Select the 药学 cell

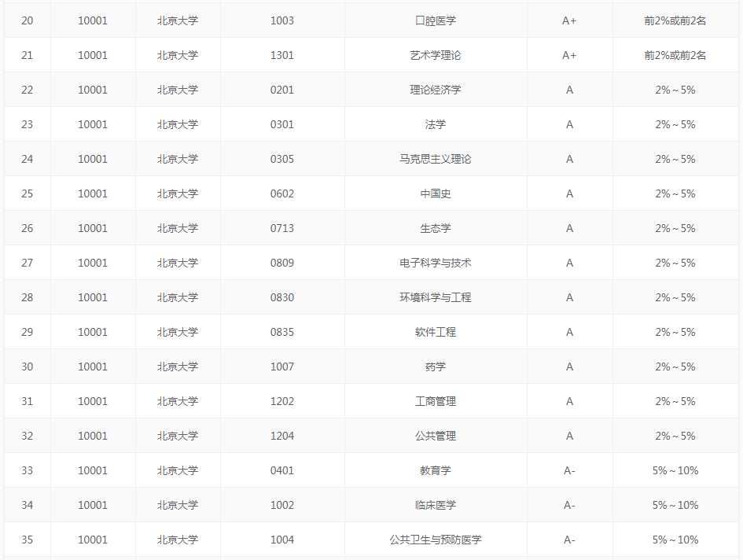click(x=436, y=367)
